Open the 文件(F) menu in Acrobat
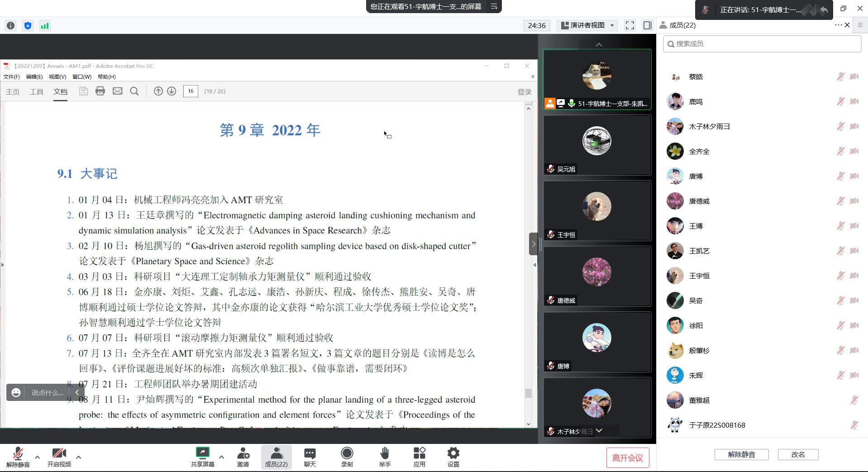This screenshot has width=868, height=472. pos(12,77)
